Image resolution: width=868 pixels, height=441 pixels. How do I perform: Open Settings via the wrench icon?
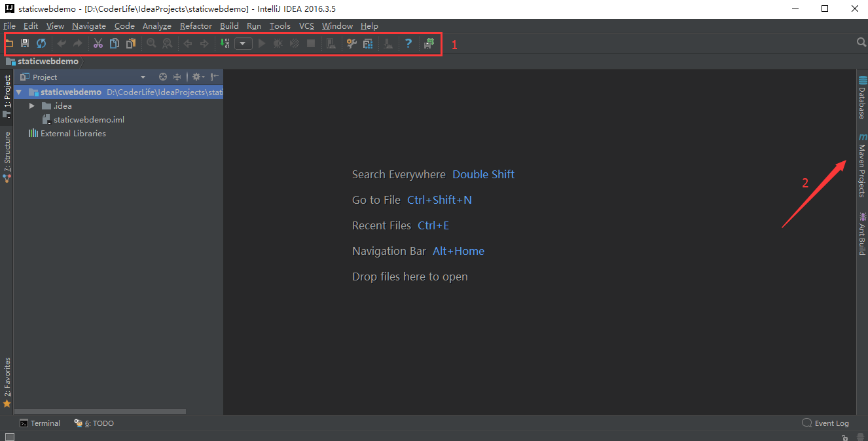click(x=352, y=43)
